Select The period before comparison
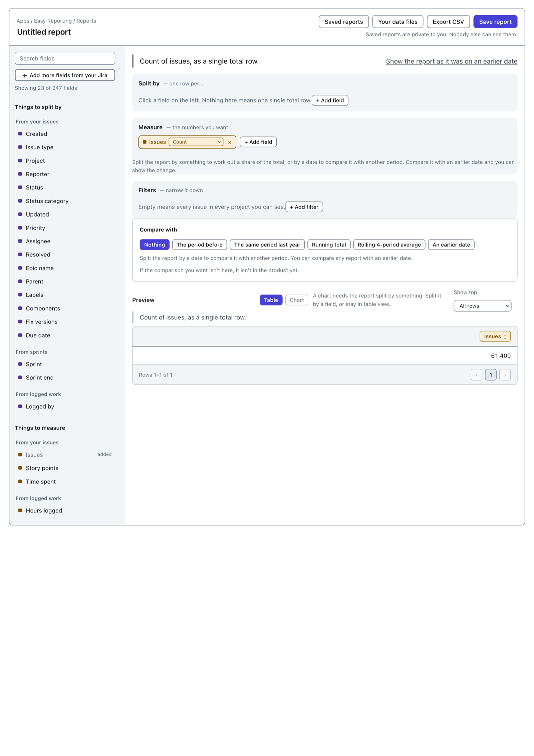 (200, 245)
